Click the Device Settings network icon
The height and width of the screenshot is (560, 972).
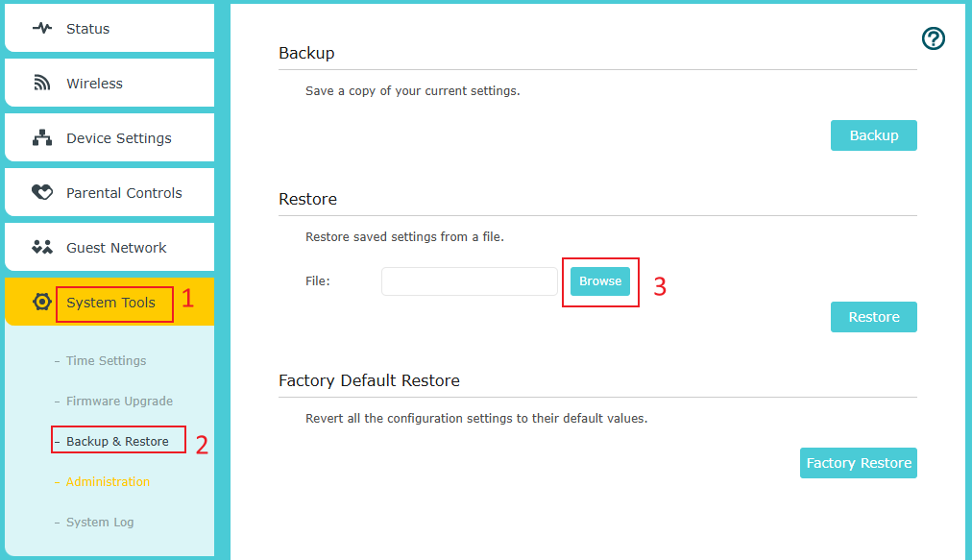click(42, 138)
